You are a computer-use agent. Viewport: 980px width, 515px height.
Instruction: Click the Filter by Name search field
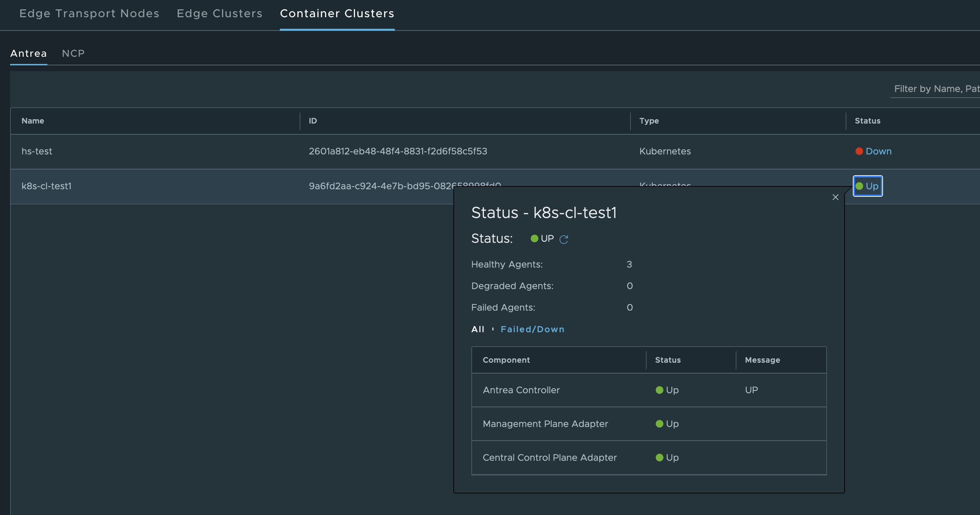pyautogui.click(x=936, y=89)
